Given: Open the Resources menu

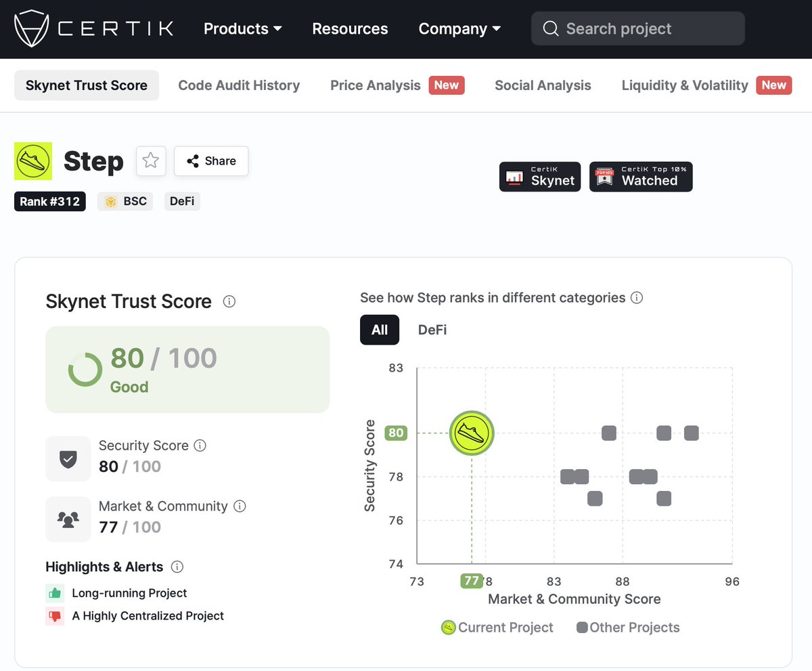Looking at the screenshot, I should 350,28.
